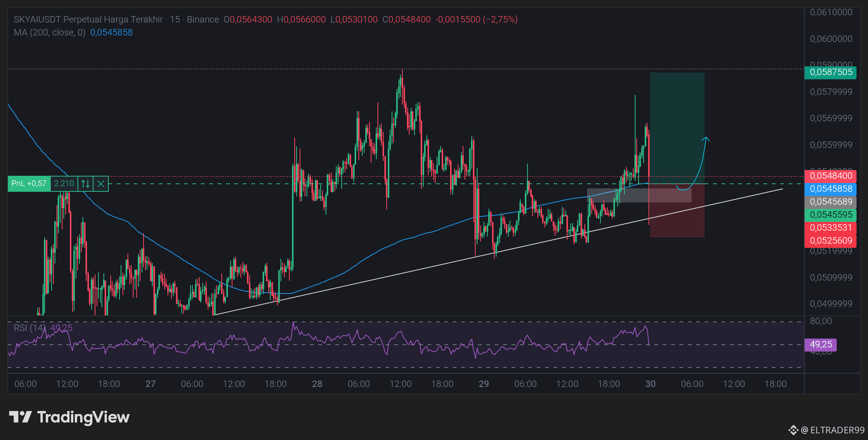The image size is (868, 440).
Task: Click the blue 0,0545858 MA price axis label
Action: [831, 189]
